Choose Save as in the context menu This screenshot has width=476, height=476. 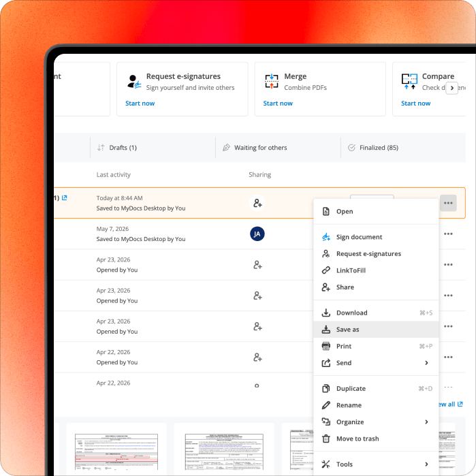click(x=376, y=330)
